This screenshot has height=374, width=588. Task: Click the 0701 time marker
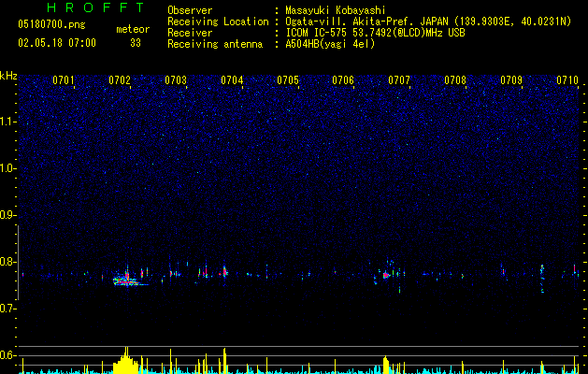tap(64, 80)
